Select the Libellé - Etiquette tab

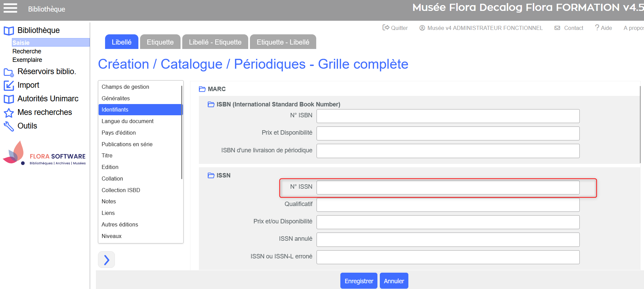click(215, 42)
